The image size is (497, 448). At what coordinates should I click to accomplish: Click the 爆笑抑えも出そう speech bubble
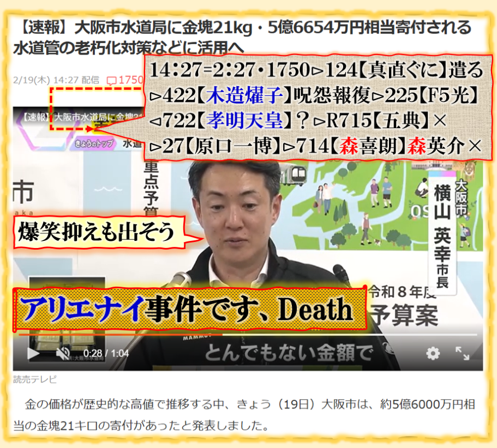pyautogui.click(x=98, y=232)
